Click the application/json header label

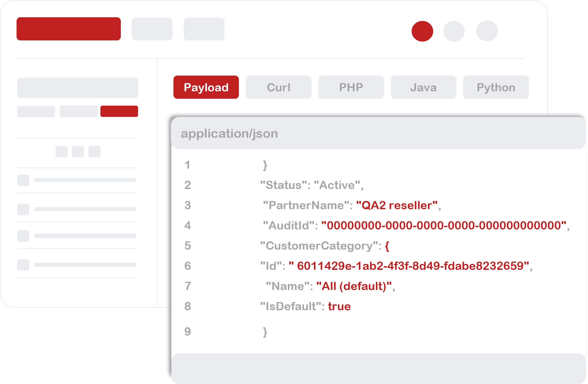pos(229,134)
